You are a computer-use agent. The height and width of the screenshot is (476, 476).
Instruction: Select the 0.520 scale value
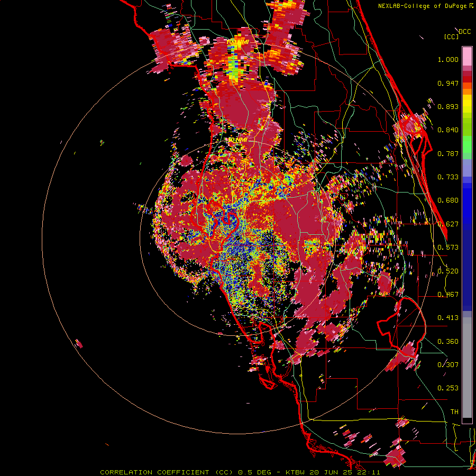click(x=448, y=271)
